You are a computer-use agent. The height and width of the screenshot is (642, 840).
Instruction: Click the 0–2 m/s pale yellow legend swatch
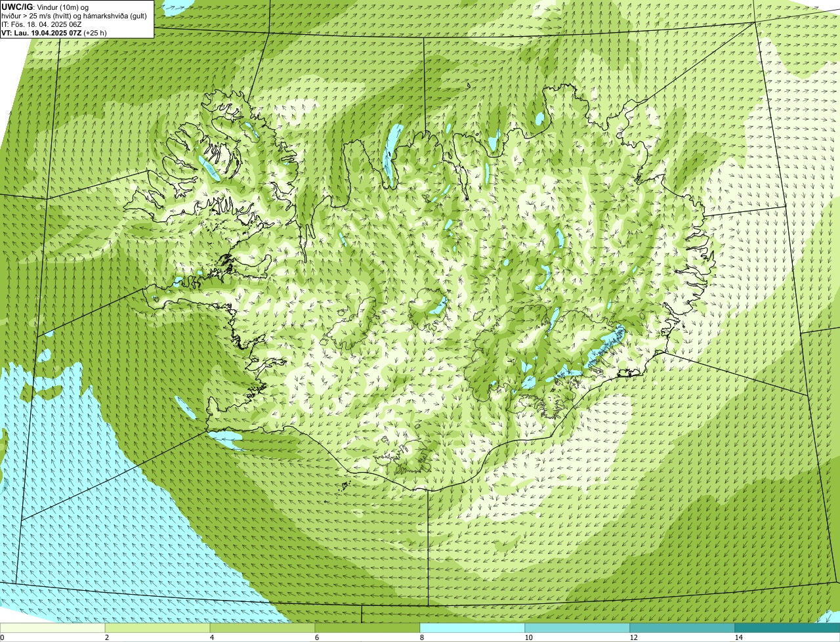(52, 628)
